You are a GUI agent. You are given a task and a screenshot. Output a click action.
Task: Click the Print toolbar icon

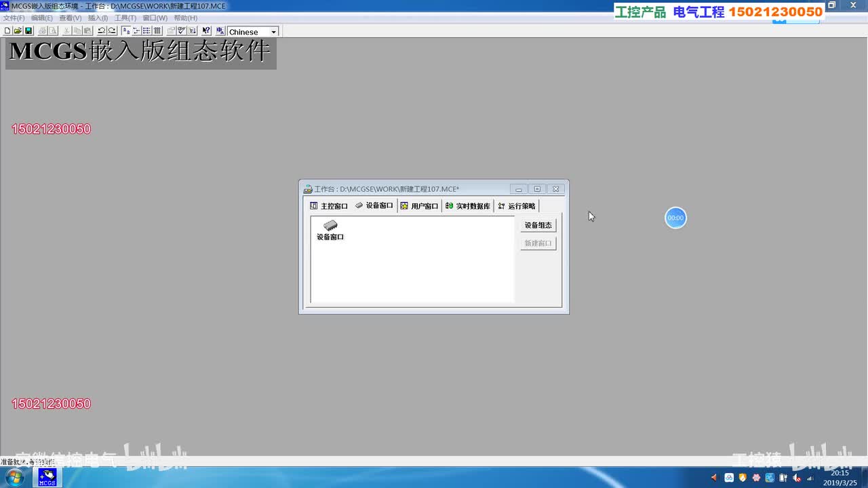(x=42, y=31)
